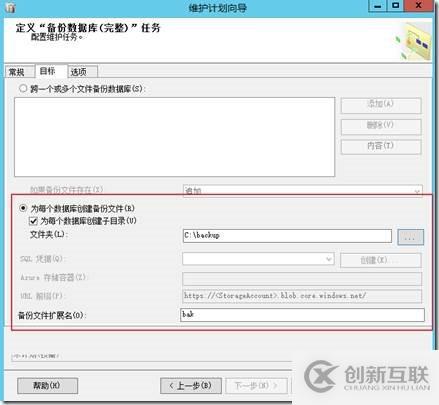
Task: Click the wizard icon in title bar
Action: click(10, 7)
